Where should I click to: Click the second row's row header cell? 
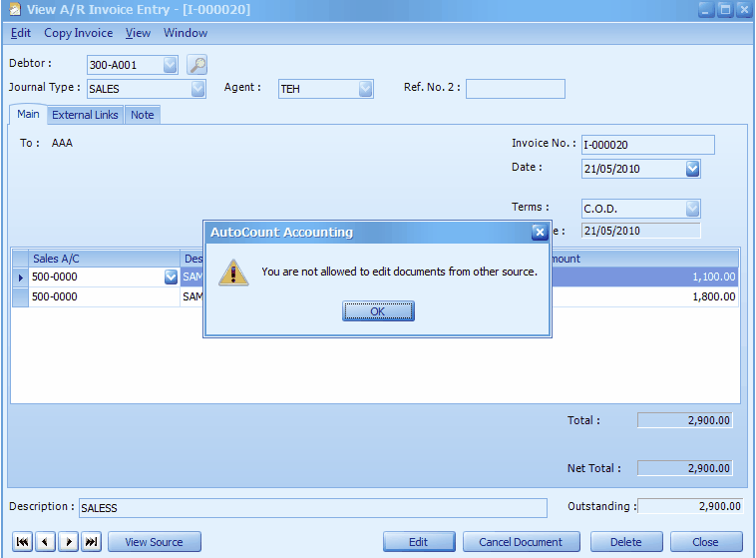pos(20,296)
